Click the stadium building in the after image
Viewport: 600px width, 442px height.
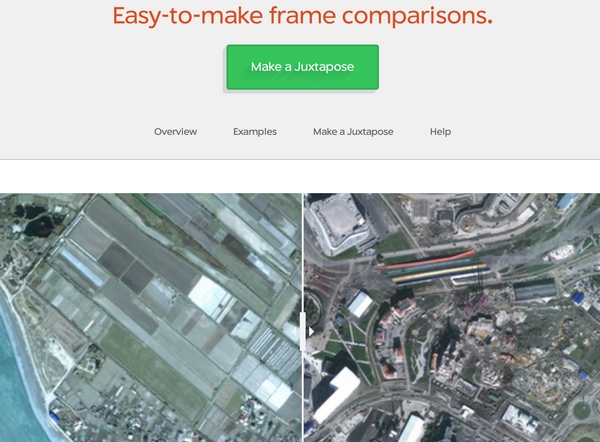[339, 223]
